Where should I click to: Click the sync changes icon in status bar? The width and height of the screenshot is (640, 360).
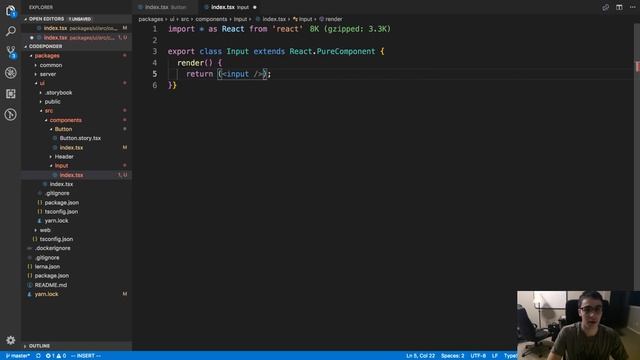pos(38,356)
